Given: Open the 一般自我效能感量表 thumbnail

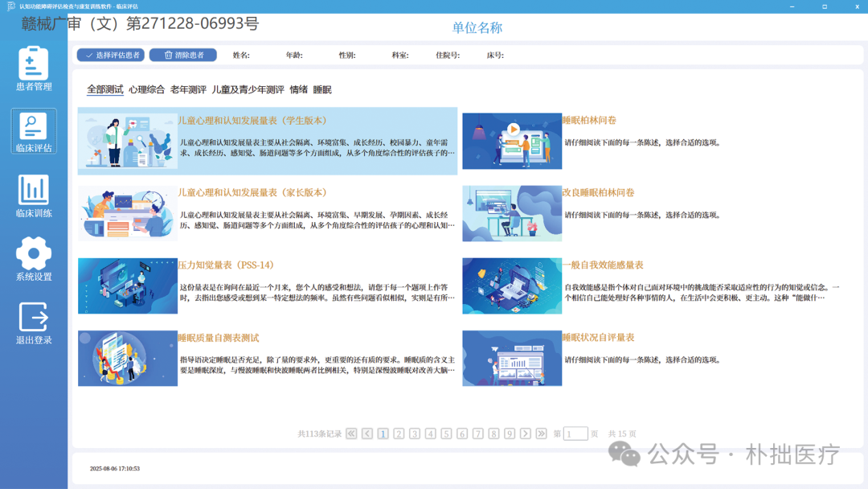Looking at the screenshot, I should tap(512, 286).
